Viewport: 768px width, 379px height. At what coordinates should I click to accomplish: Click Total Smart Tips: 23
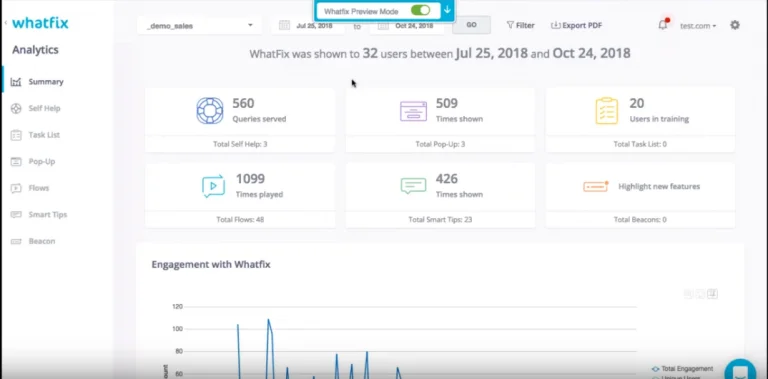(x=440, y=220)
